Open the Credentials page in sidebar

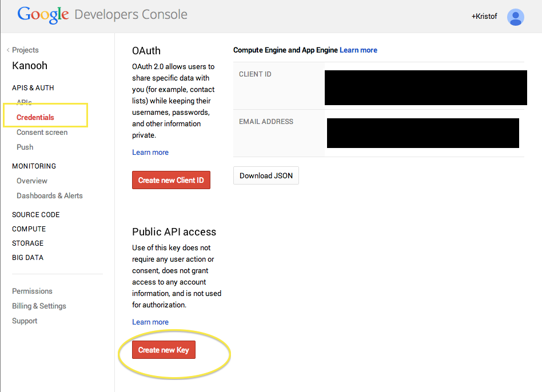point(35,117)
